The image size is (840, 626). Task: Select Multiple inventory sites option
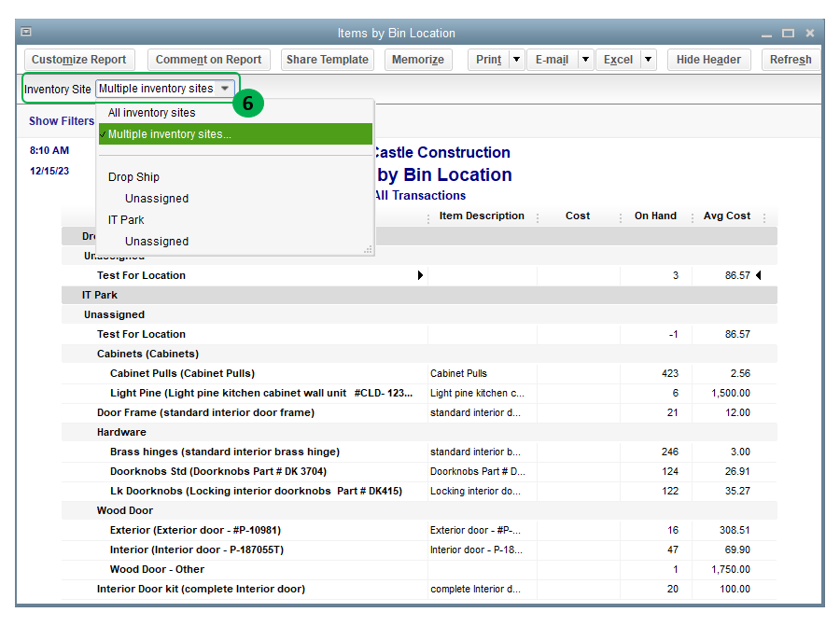pyautogui.click(x=170, y=134)
